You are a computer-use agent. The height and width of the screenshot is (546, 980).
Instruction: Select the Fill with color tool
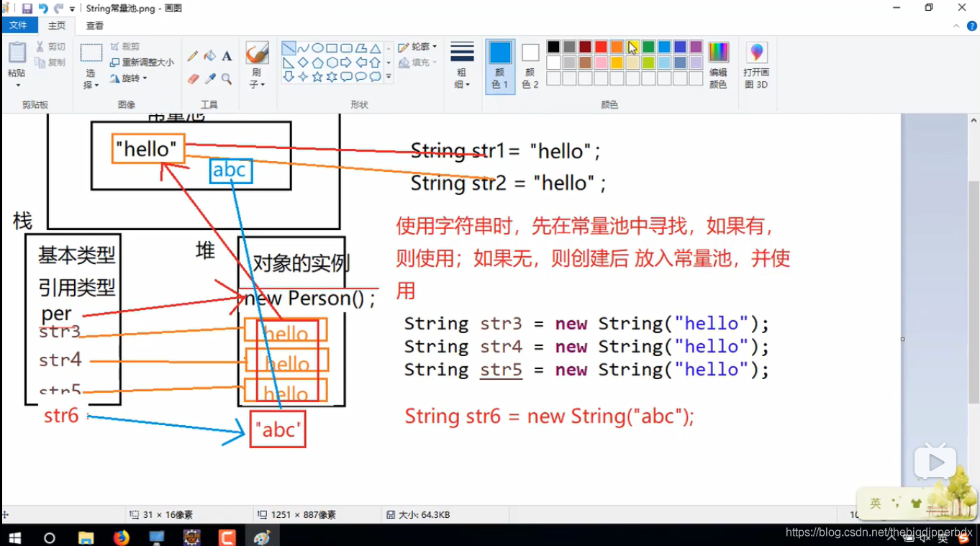(x=209, y=56)
